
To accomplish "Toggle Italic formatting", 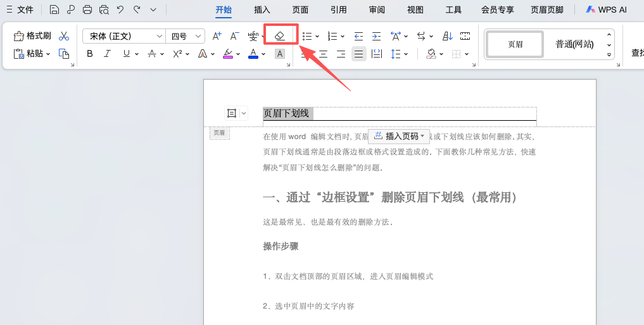I will pos(108,54).
